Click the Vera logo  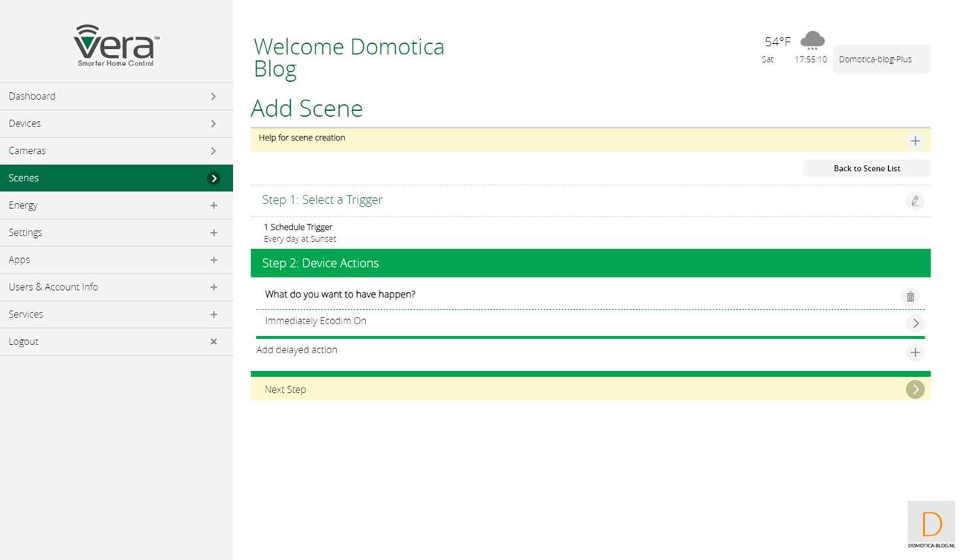[116, 45]
